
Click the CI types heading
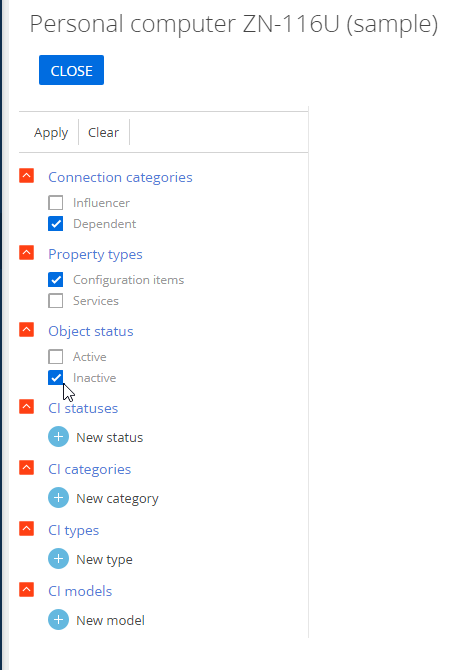click(74, 530)
